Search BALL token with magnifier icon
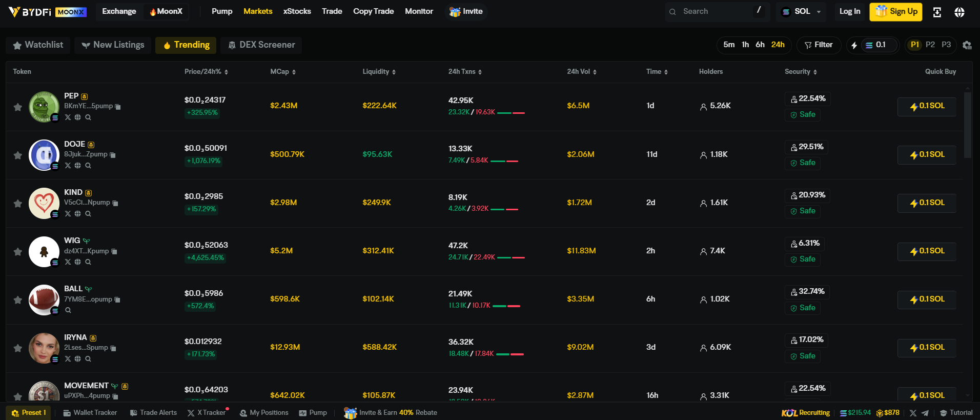 [68, 310]
